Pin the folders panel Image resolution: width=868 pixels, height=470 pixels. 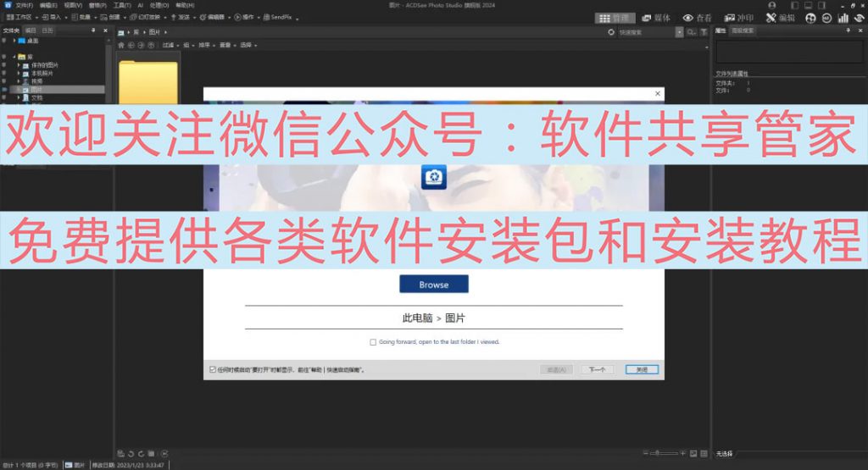click(93, 30)
